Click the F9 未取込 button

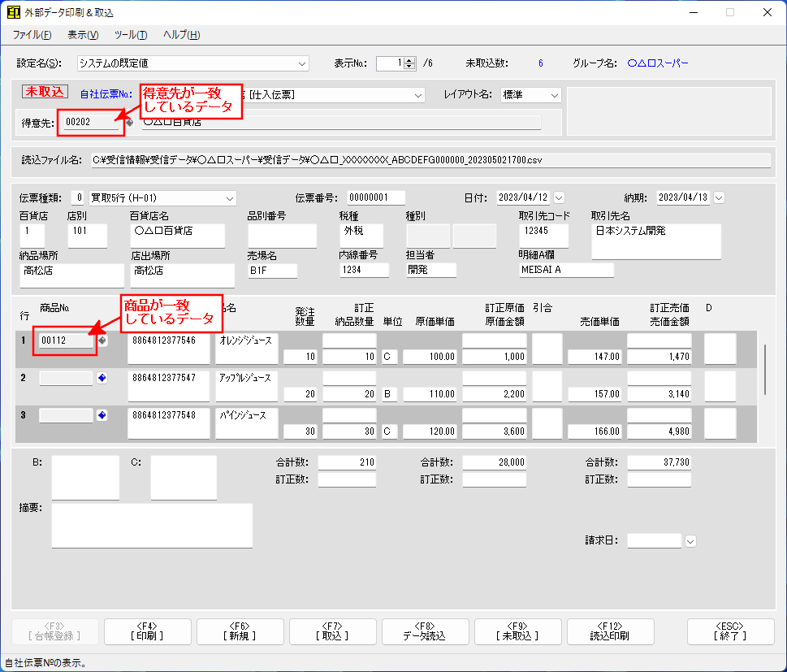tap(517, 631)
